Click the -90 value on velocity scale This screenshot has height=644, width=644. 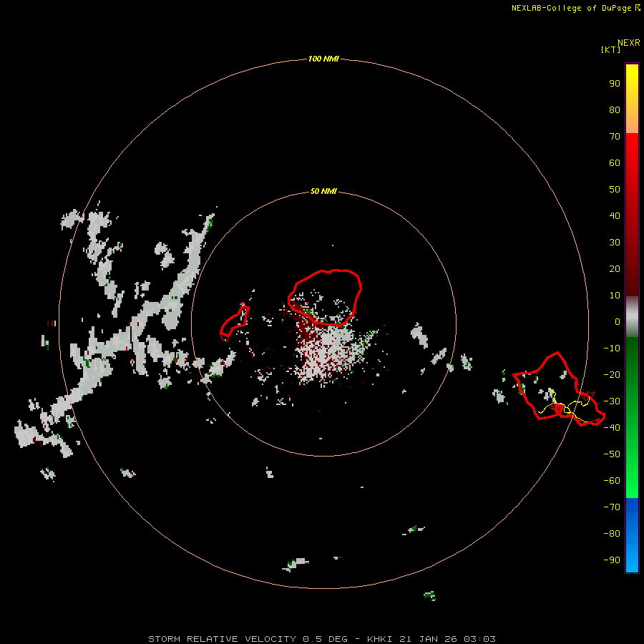(x=612, y=560)
